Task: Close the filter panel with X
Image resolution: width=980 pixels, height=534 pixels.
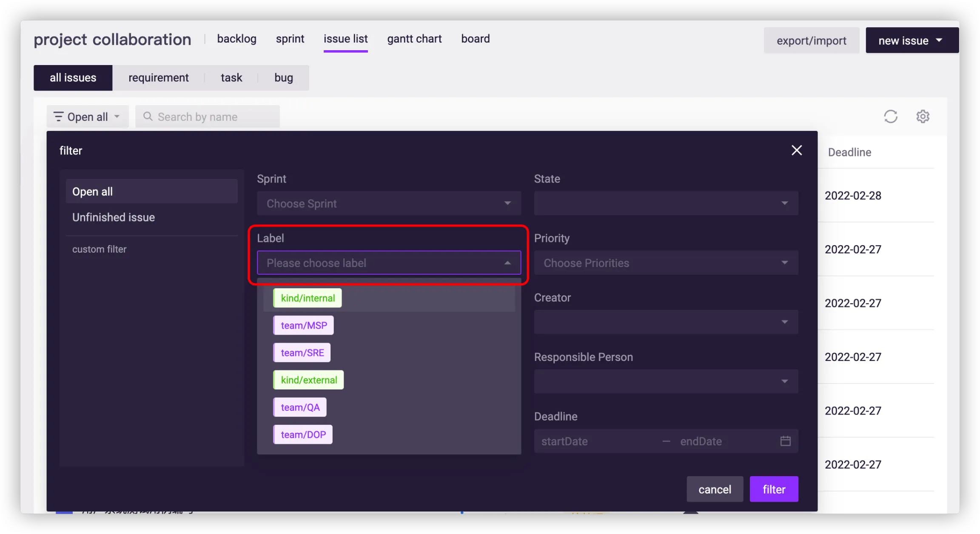Action: pyautogui.click(x=796, y=150)
